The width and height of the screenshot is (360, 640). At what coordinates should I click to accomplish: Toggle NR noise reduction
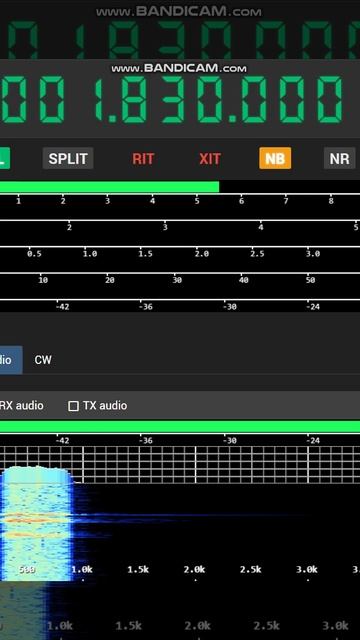[340, 158]
